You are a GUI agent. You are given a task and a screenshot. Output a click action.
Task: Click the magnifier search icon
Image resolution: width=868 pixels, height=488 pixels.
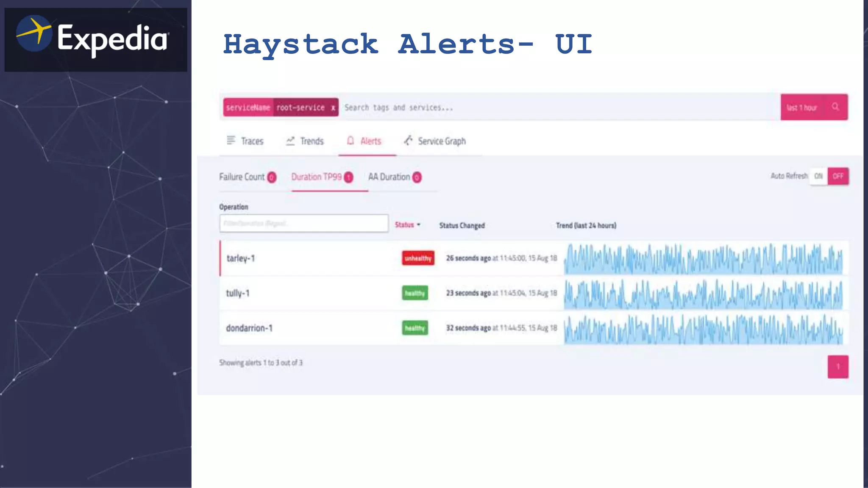(x=835, y=107)
